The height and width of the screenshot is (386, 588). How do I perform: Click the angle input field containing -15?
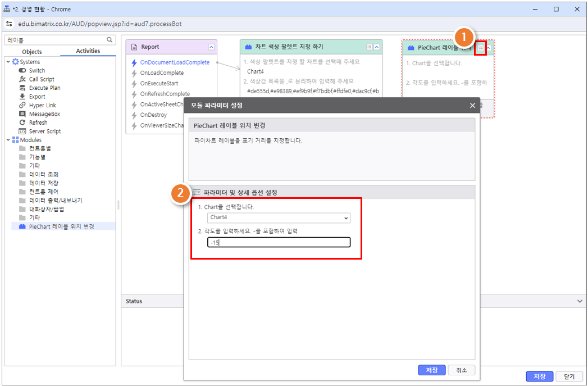click(x=279, y=242)
